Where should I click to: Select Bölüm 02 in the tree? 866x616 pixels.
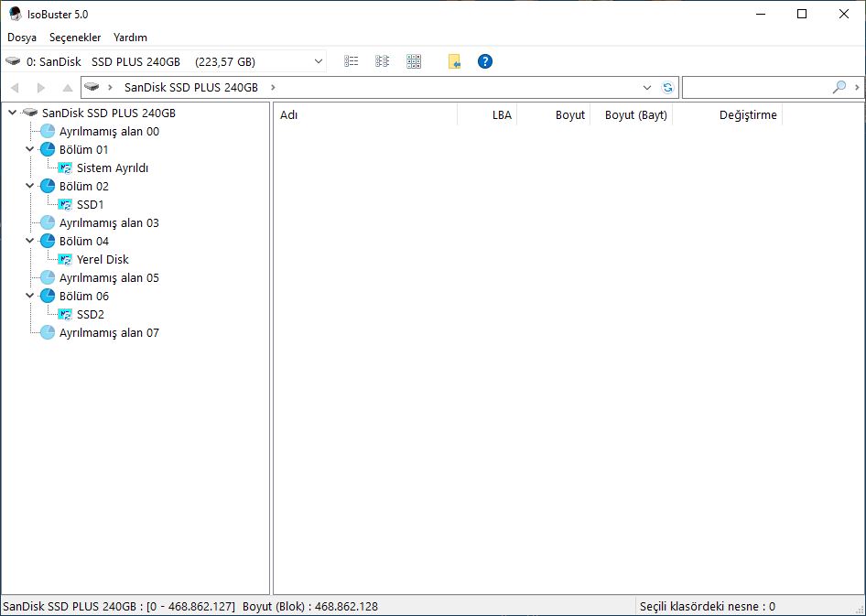pyautogui.click(x=84, y=186)
